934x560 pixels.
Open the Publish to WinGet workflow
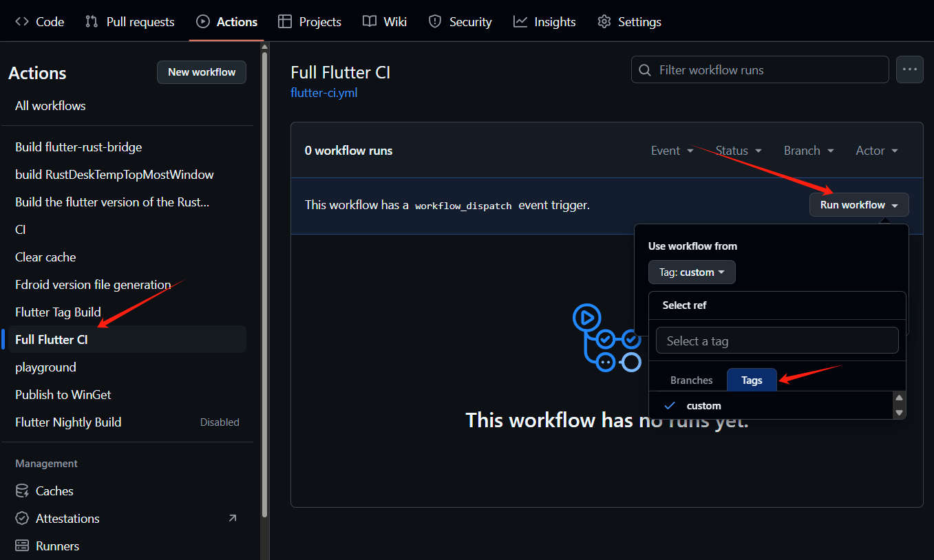(127, 395)
